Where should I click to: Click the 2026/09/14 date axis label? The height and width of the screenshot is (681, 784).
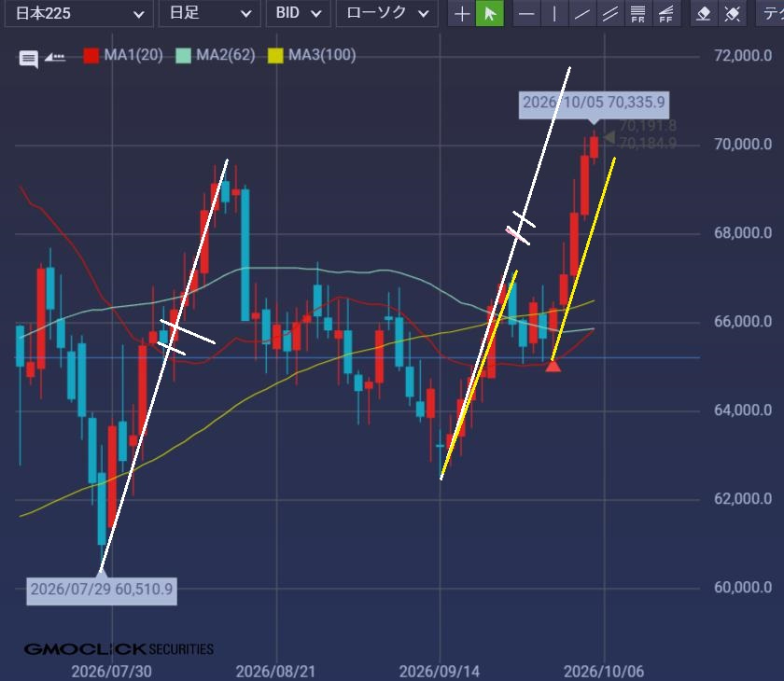[440, 672]
